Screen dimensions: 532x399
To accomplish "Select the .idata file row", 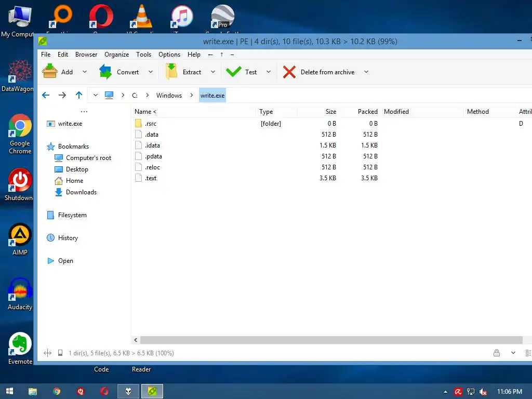I will tap(331, 145).
